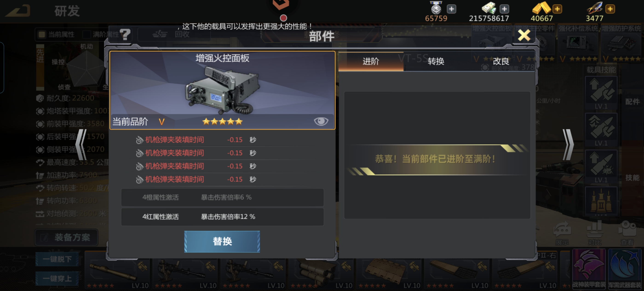Click the 替换 replace button
This screenshot has height=291, width=644.
point(222,242)
